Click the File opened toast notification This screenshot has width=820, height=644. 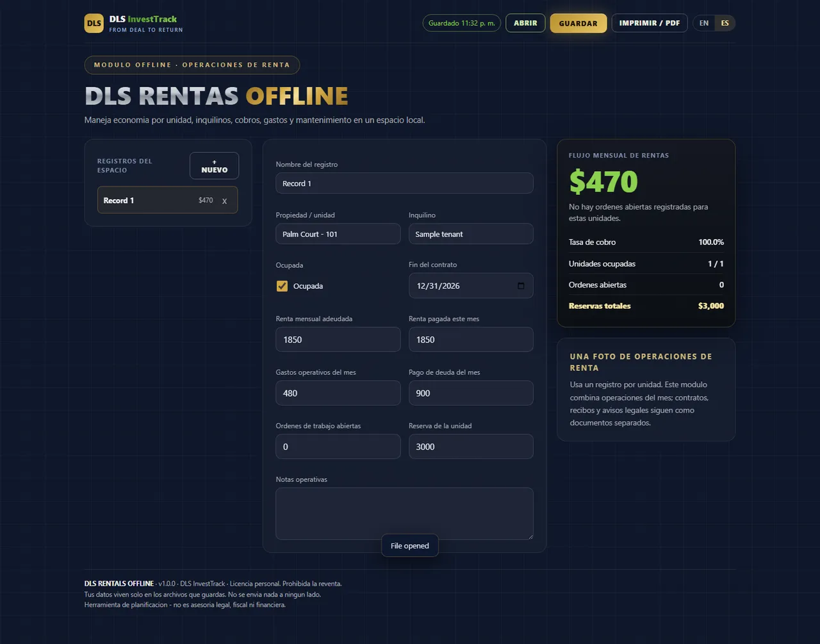point(410,545)
